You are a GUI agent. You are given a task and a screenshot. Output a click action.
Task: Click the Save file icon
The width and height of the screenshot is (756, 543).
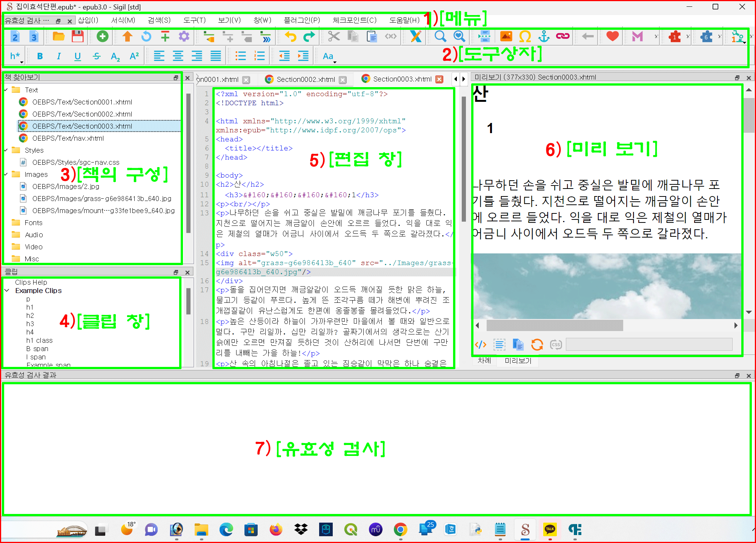78,37
